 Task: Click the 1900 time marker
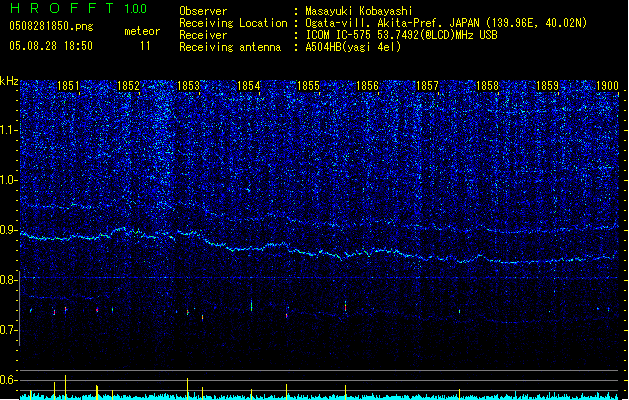pos(607,87)
